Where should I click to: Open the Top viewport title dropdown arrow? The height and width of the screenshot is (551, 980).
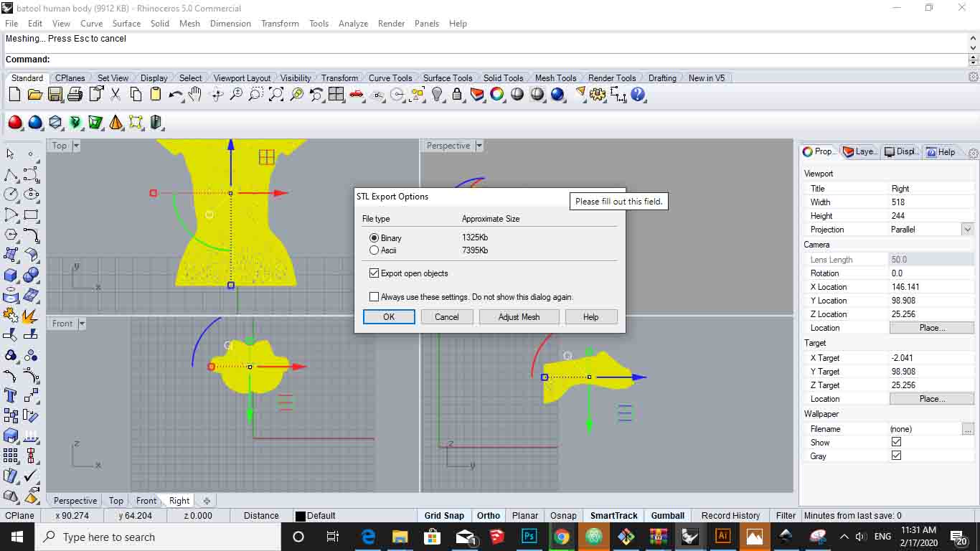point(76,146)
